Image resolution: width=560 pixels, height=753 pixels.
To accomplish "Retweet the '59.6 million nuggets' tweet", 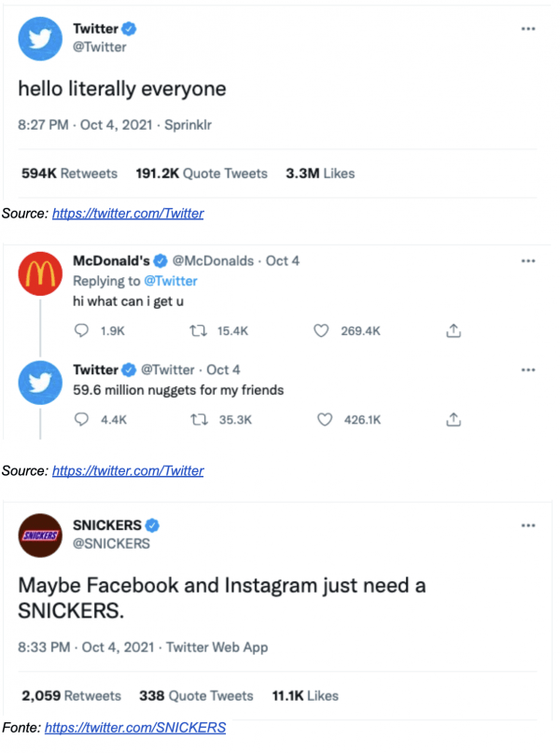I will click(x=196, y=420).
